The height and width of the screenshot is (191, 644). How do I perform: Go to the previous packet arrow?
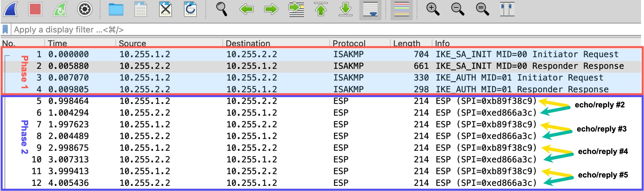(x=246, y=9)
